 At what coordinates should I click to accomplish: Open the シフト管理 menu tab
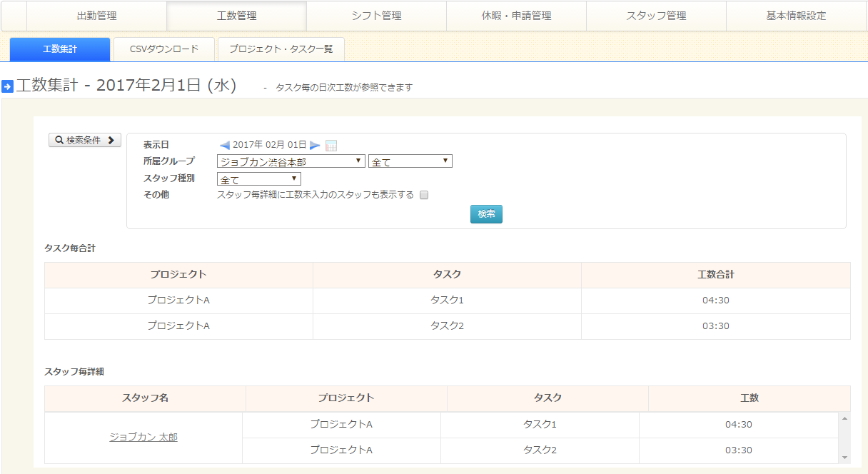pyautogui.click(x=376, y=16)
